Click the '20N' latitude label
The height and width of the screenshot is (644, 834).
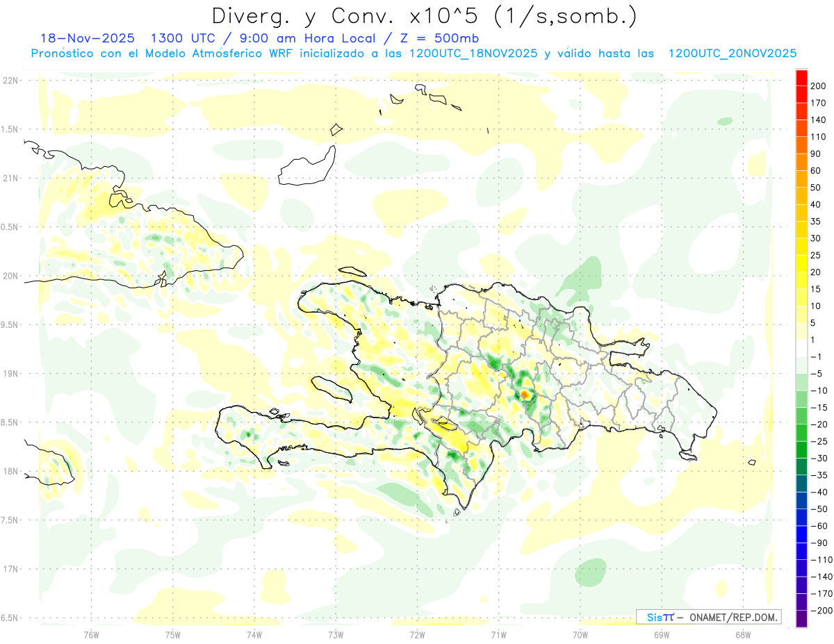click(10, 276)
